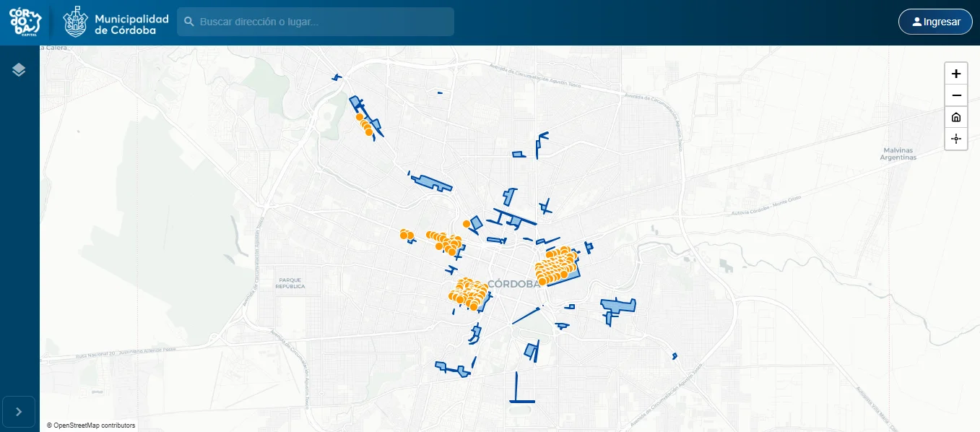The height and width of the screenshot is (432, 980).
Task: Focus the Buscar dirección o lugar field
Action: click(x=316, y=22)
